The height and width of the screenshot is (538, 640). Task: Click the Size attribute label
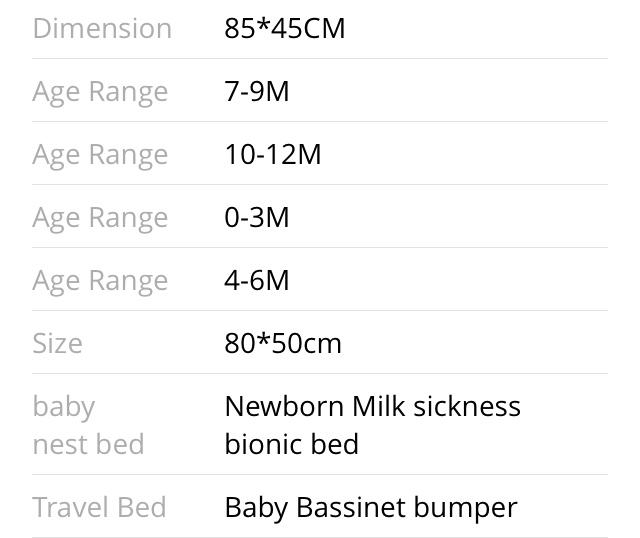57,343
